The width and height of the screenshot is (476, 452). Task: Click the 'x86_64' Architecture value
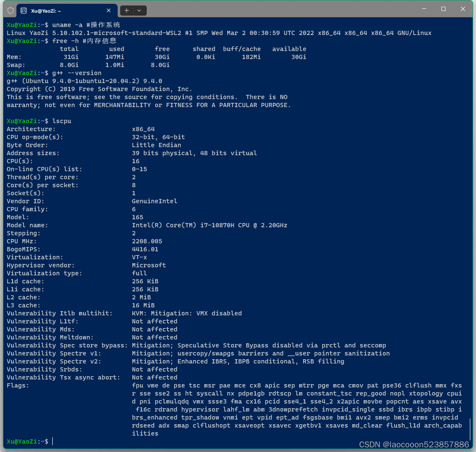pyautogui.click(x=143, y=129)
